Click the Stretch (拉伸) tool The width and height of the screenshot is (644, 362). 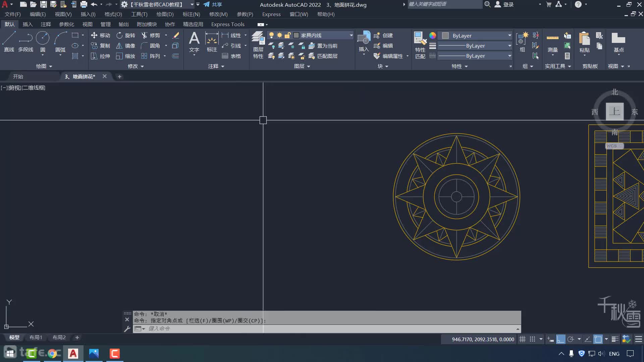click(100, 56)
